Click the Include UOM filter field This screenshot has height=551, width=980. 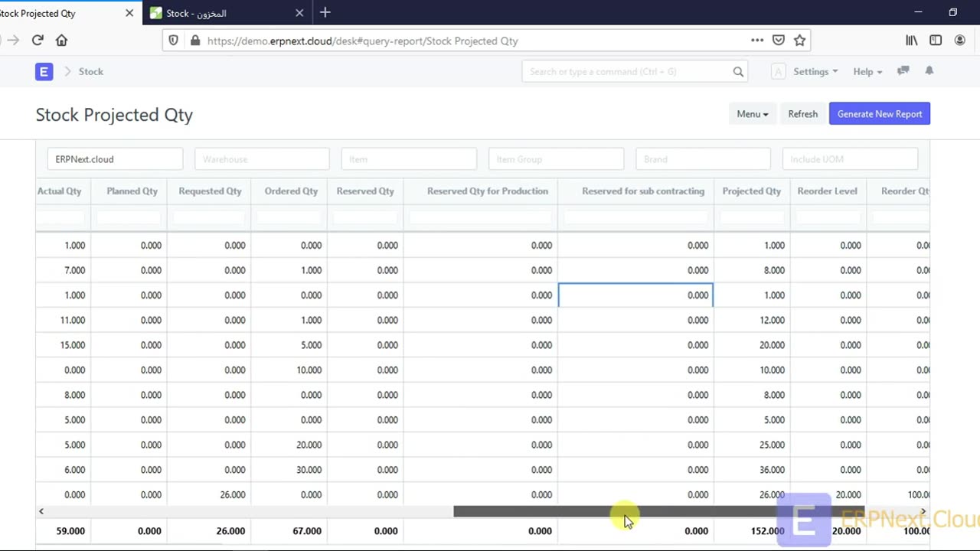coord(850,159)
